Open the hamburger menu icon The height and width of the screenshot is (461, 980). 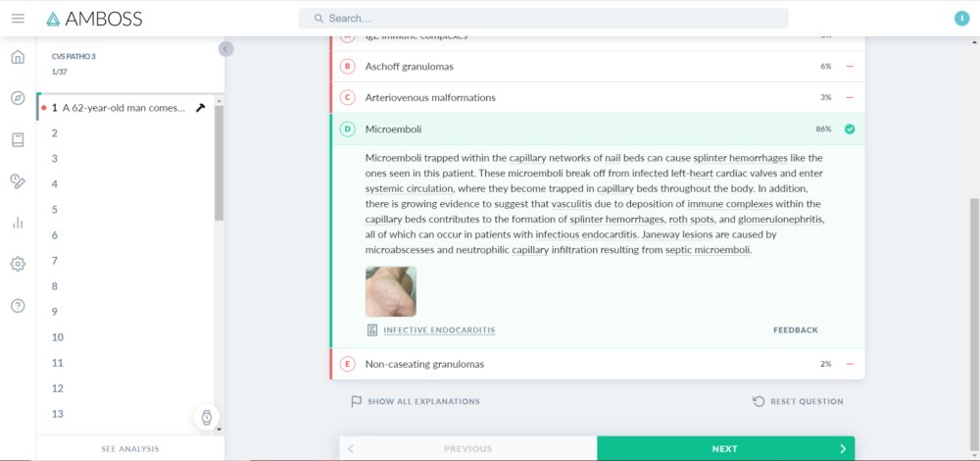point(18,18)
